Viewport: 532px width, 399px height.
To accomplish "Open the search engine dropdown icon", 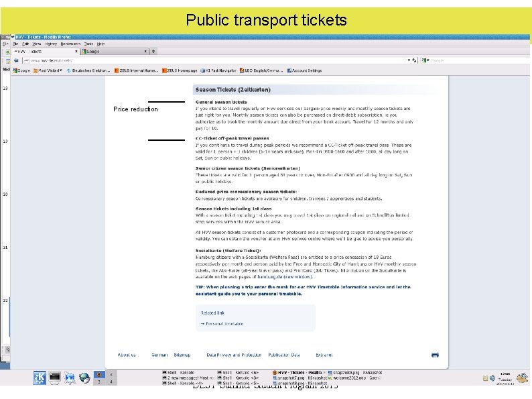I will [x=425, y=60].
